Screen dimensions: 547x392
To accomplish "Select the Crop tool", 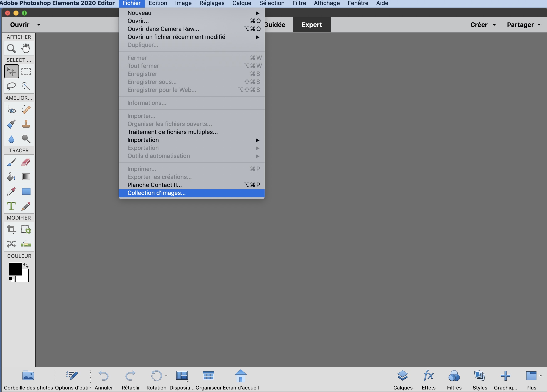I will 11,229.
